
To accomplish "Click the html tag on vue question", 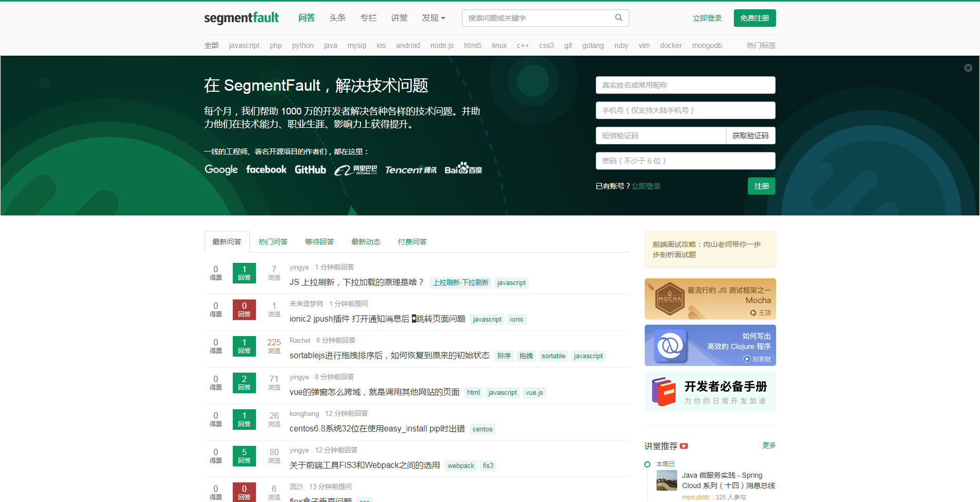I will click(473, 393).
